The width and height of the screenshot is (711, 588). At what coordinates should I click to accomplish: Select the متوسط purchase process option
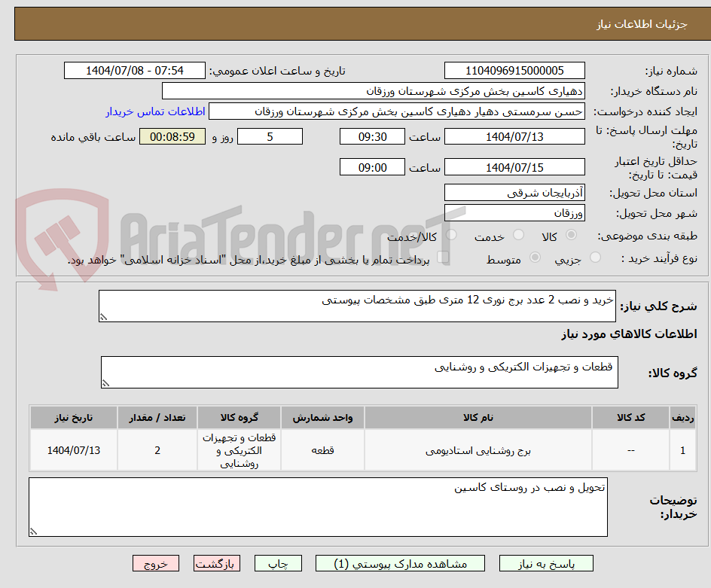(536, 257)
